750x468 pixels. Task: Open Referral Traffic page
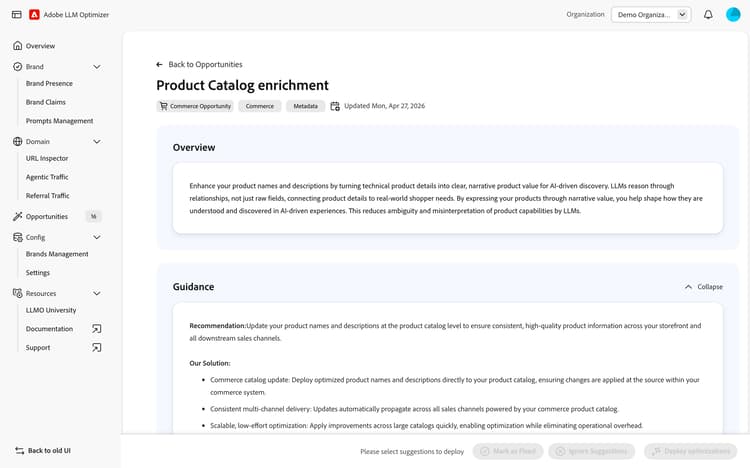click(x=47, y=195)
